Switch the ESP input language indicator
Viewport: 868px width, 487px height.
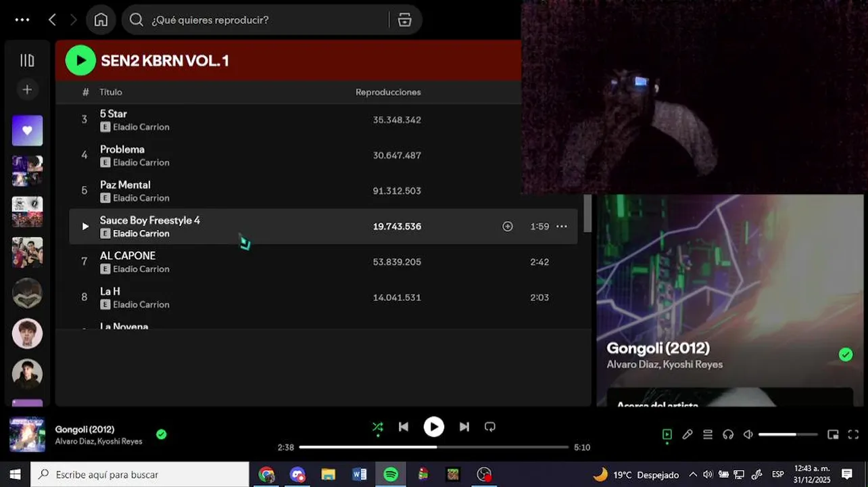pyautogui.click(x=778, y=474)
